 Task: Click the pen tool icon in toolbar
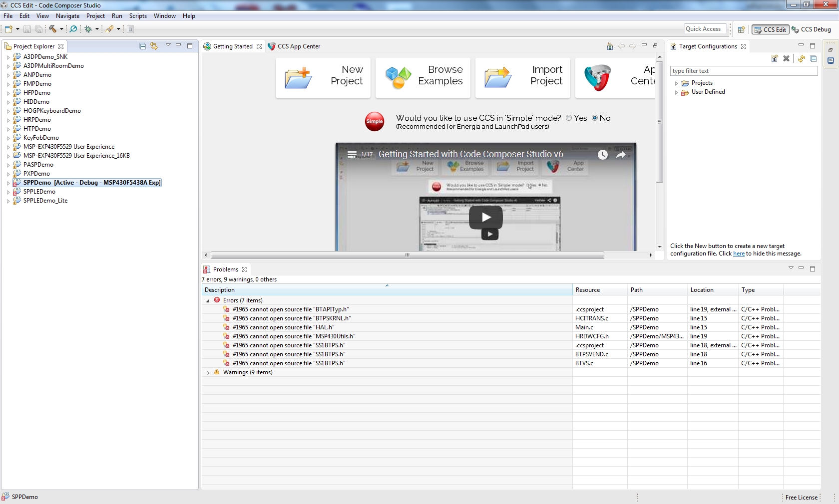[109, 29]
